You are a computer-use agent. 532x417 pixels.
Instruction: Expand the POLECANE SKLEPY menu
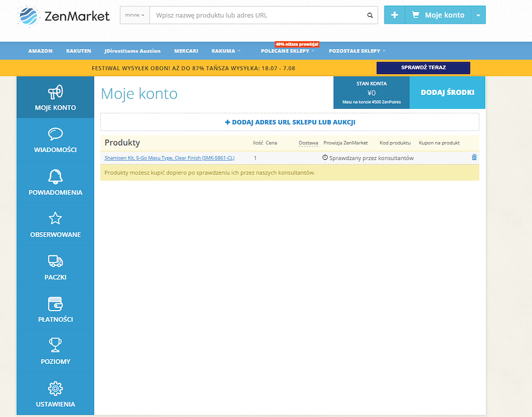287,51
